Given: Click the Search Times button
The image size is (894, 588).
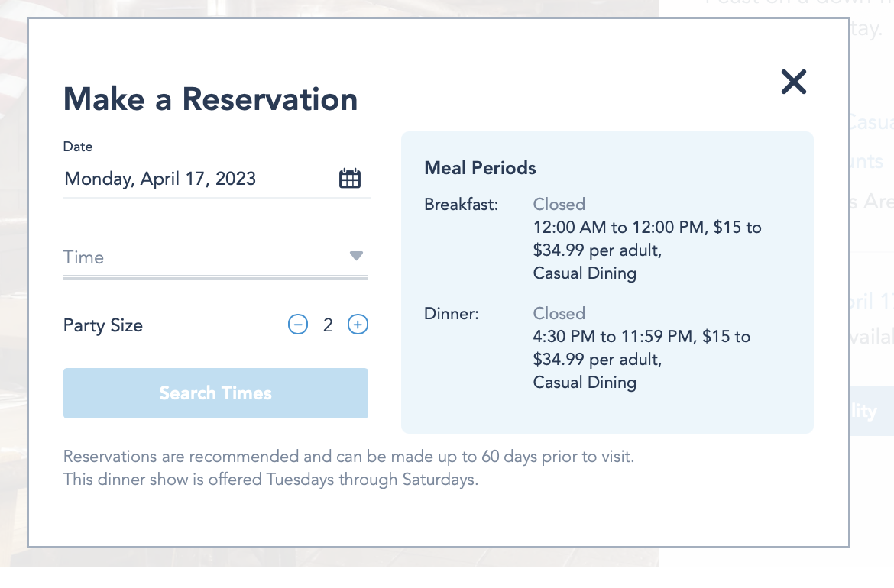Looking at the screenshot, I should click(215, 393).
